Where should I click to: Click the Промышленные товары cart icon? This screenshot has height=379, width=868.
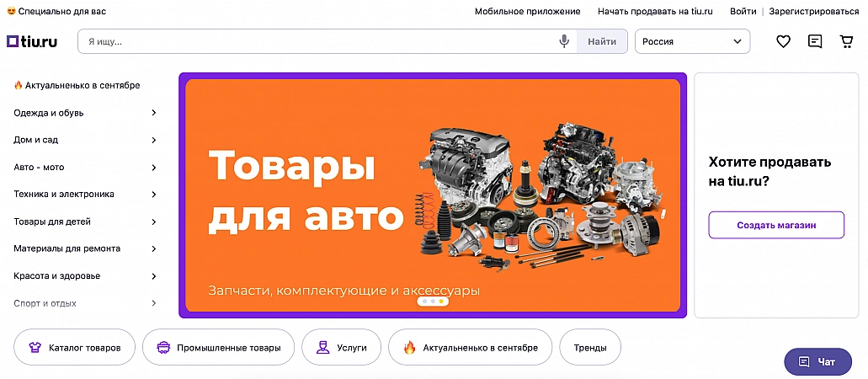pos(163,348)
